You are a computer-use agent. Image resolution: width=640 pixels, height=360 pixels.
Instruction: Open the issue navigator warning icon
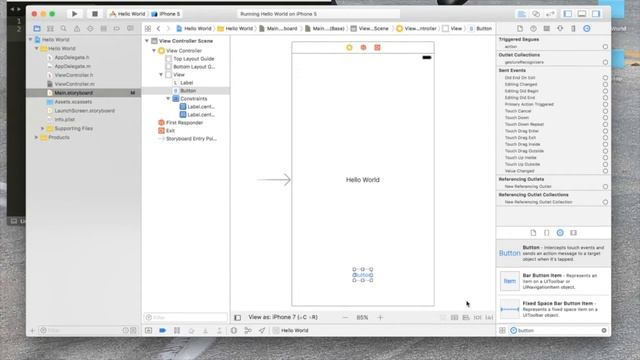coord(77,29)
